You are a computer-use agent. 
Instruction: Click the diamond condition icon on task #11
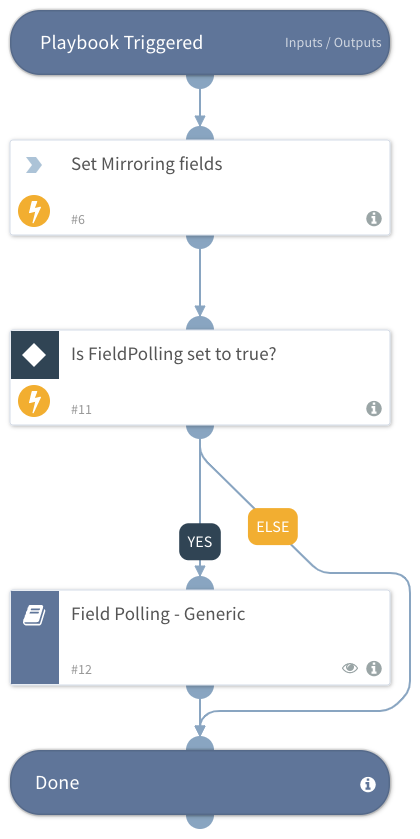click(35, 355)
